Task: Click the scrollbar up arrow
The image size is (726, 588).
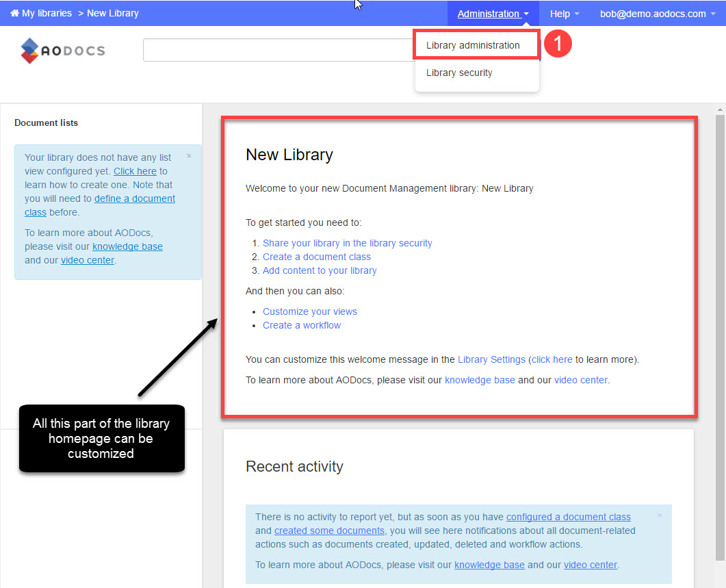Action: [720, 110]
